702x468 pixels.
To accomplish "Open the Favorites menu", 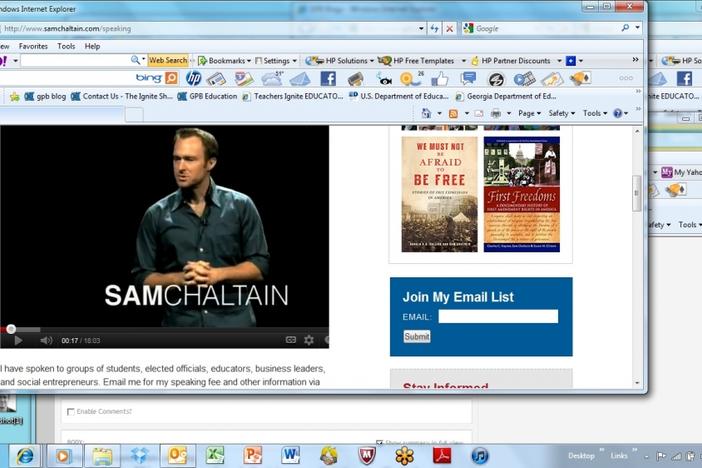I will pos(33,46).
